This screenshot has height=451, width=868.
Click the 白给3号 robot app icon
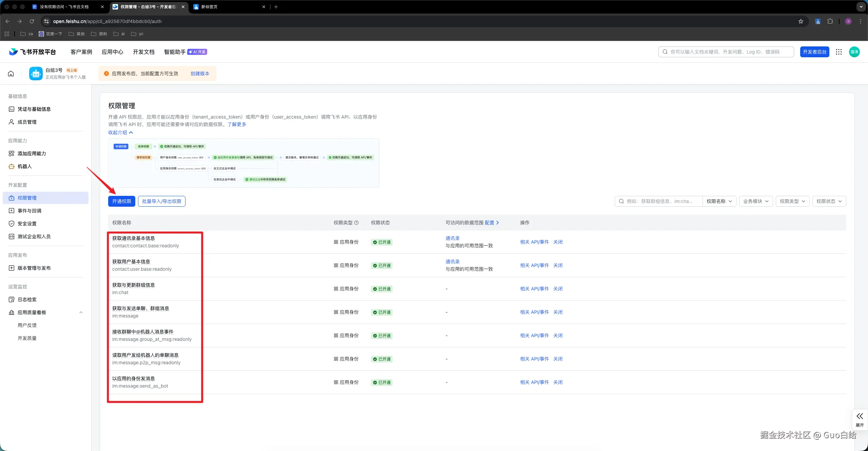pos(36,74)
